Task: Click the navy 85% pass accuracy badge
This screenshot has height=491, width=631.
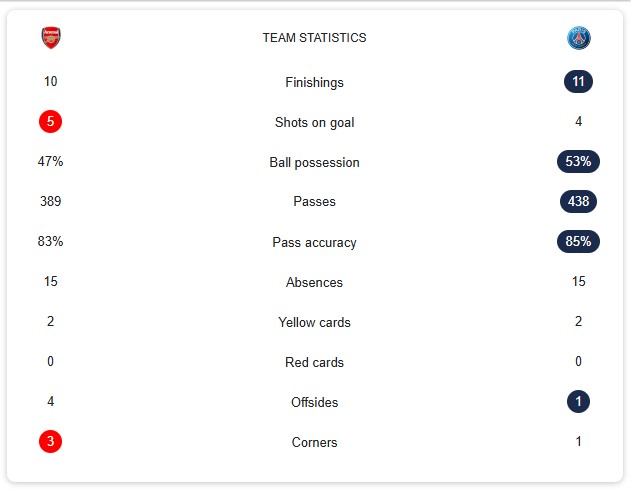Action: tap(578, 241)
